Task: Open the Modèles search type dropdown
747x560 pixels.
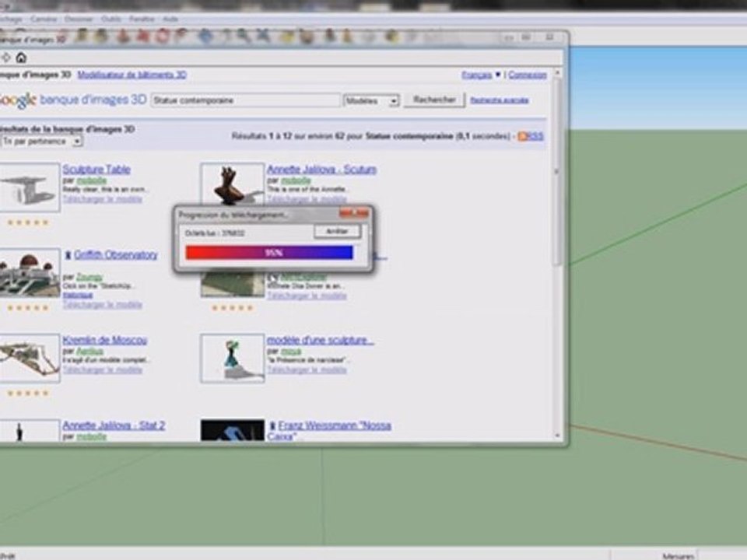Action: 371,100
